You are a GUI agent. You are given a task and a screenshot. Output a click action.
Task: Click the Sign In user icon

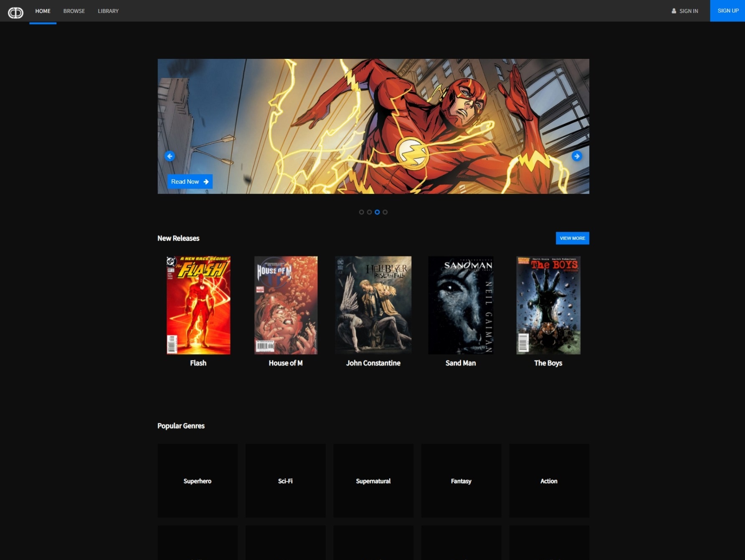point(674,11)
